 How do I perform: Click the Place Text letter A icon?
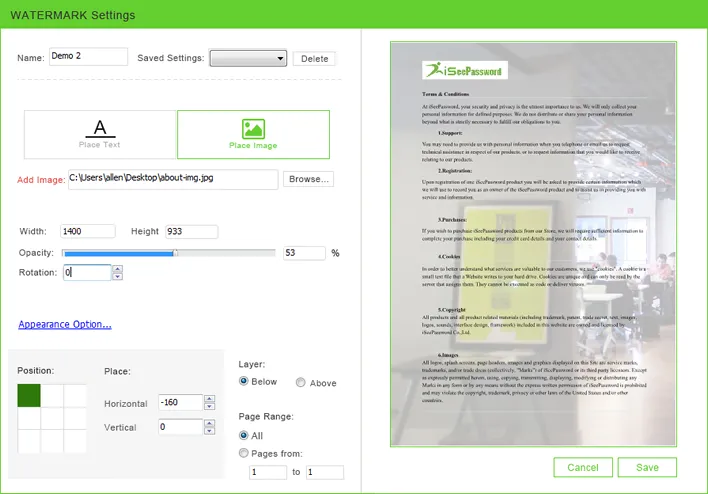100,128
